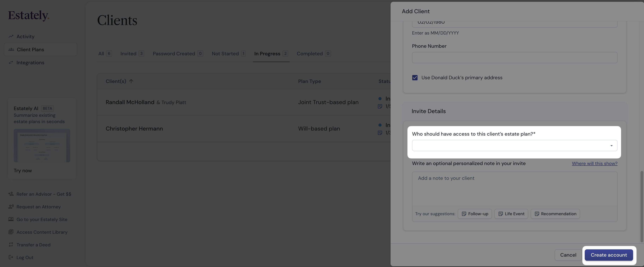Uncheck Use Donald Duck's primary address
This screenshot has height=267, width=644.
point(415,78)
